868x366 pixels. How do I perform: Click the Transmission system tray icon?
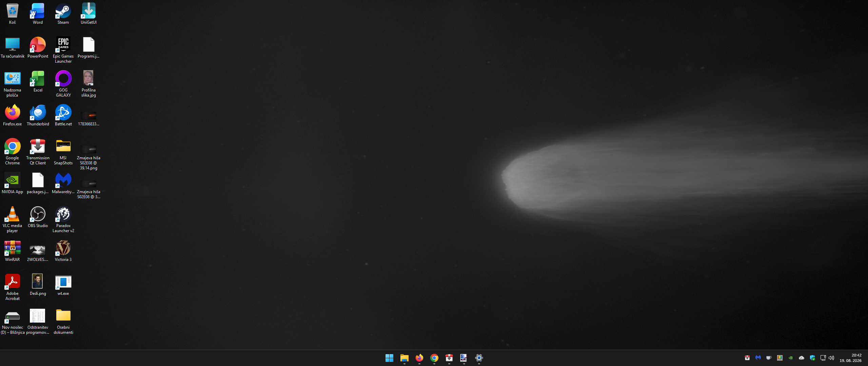[x=747, y=358]
